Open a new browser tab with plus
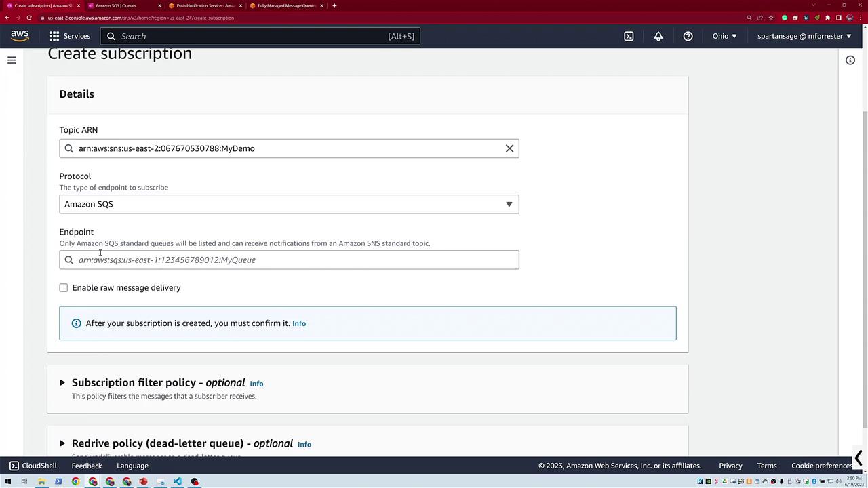This screenshot has height=488, width=868. [334, 5]
